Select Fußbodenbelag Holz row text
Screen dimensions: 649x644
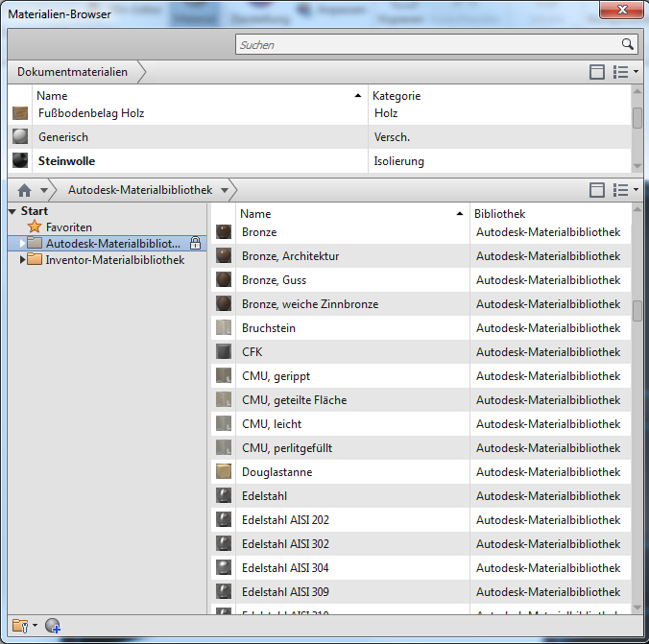tap(91, 113)
